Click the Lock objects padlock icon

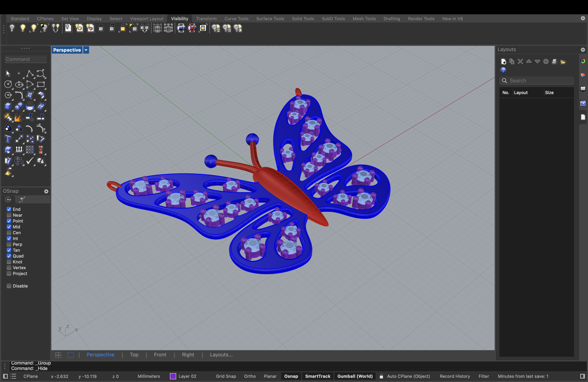point(101,28)
